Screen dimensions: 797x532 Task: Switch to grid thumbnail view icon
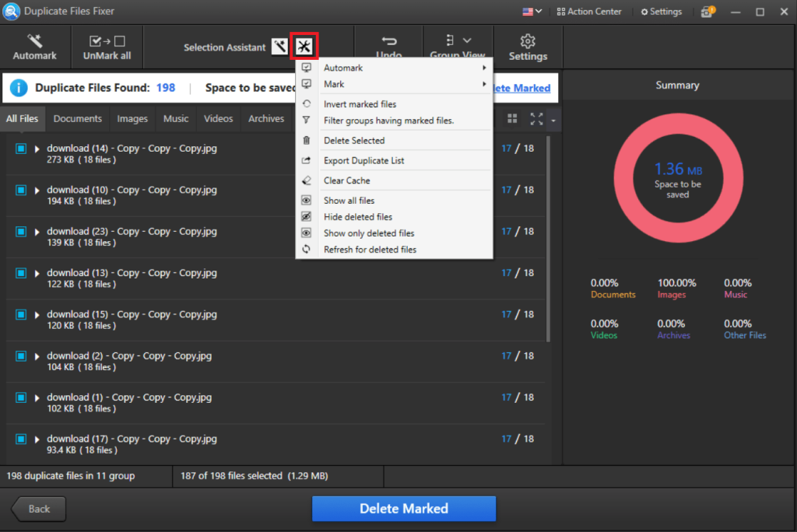(512, 119)
